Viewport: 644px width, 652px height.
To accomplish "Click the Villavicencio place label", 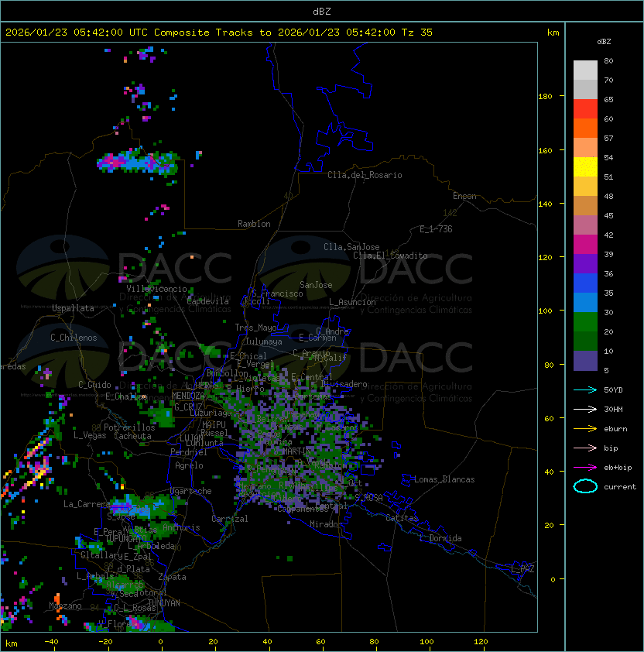I will [156, 289].
